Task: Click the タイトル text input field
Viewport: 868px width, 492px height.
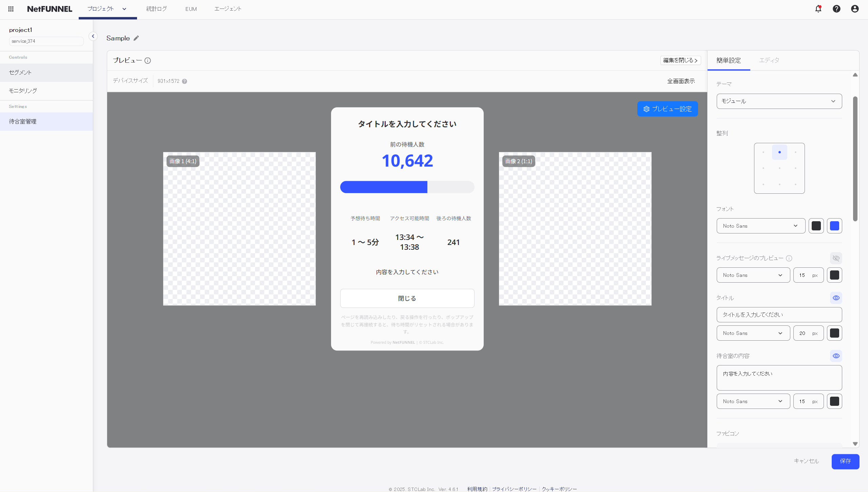Action: pyautogui.click(x=779, y=315)
